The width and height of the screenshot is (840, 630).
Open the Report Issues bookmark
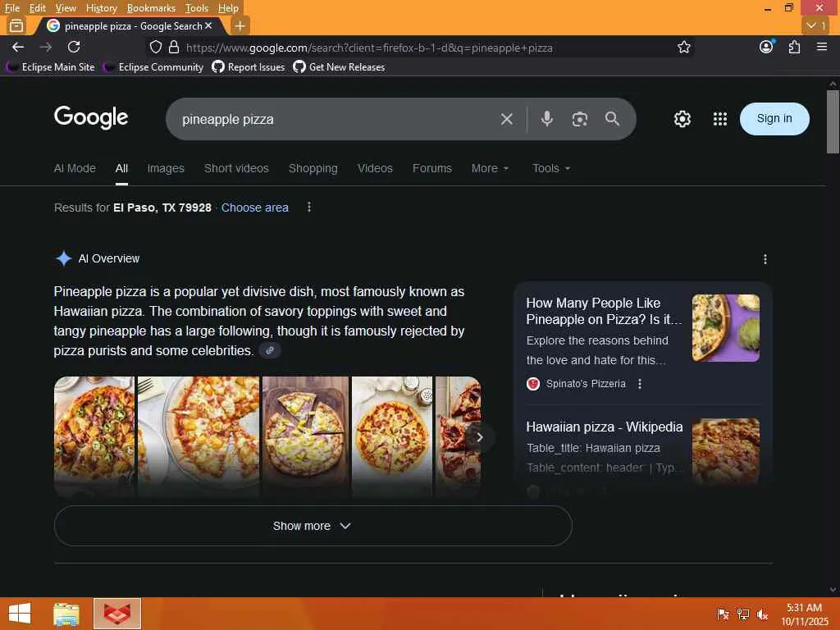tap(248, 67)
